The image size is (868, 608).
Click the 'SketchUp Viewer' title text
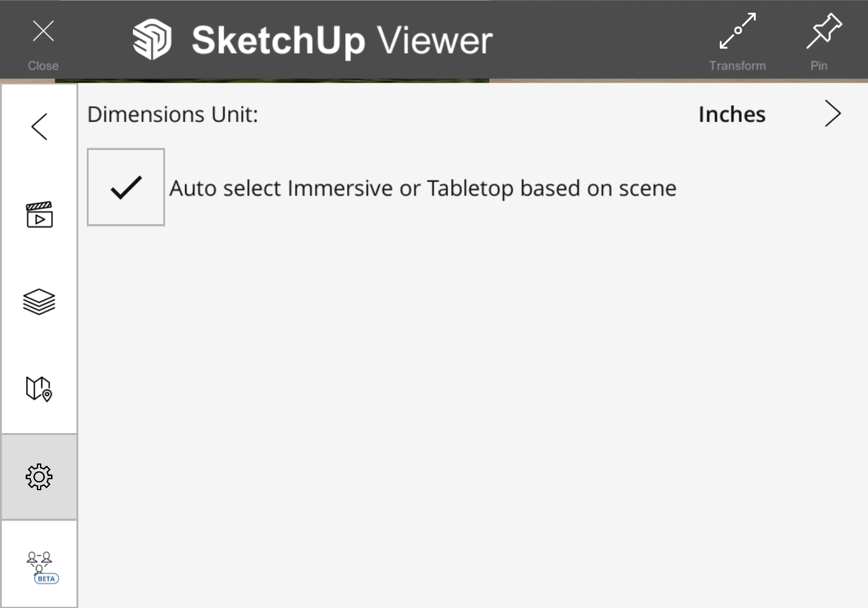tap(342, 41)
